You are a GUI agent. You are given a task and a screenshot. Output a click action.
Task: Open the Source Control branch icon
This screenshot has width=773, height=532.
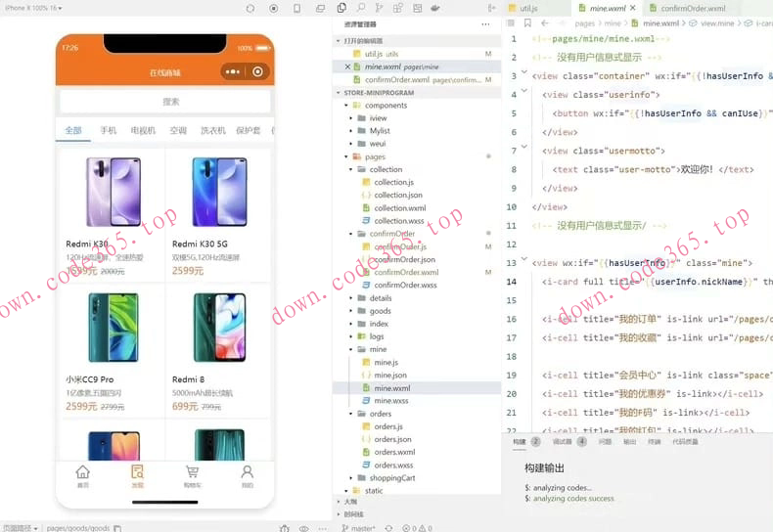(x=379, y=8)
